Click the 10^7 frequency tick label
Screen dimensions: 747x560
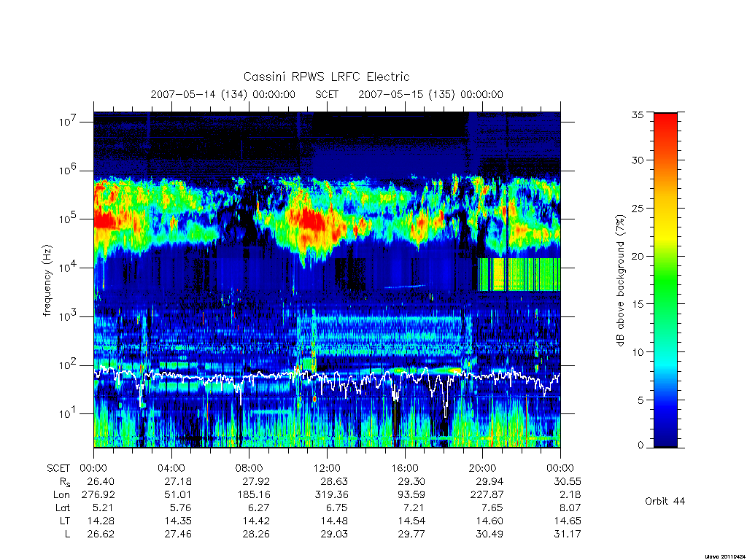68,122
